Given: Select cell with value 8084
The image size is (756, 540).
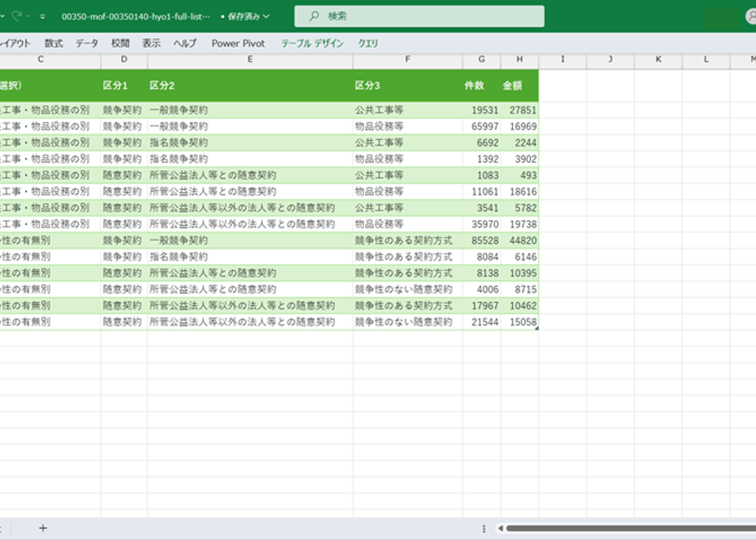Looking at the screenshot, I should coord(481,257).
